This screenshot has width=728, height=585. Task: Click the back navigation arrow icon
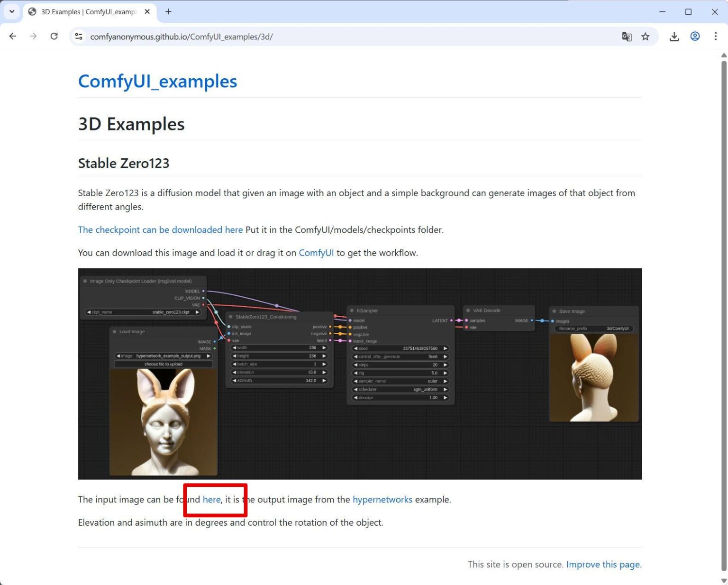pos(12,36)
